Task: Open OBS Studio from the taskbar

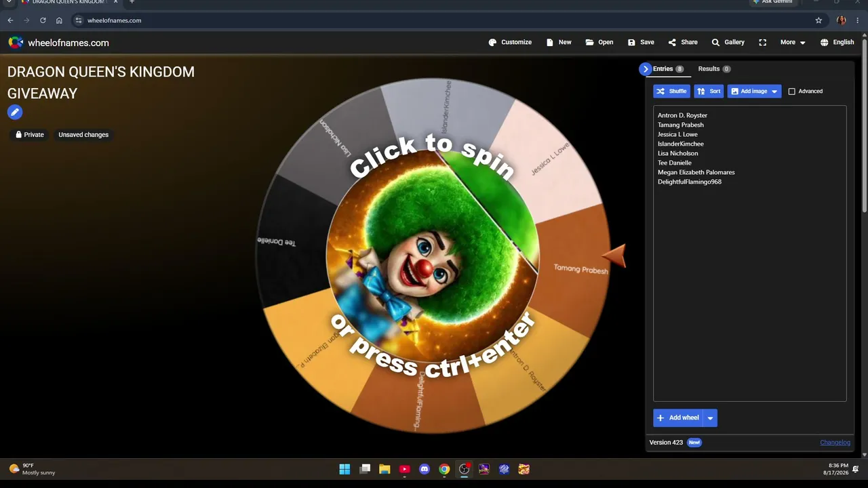Action: 465,469
